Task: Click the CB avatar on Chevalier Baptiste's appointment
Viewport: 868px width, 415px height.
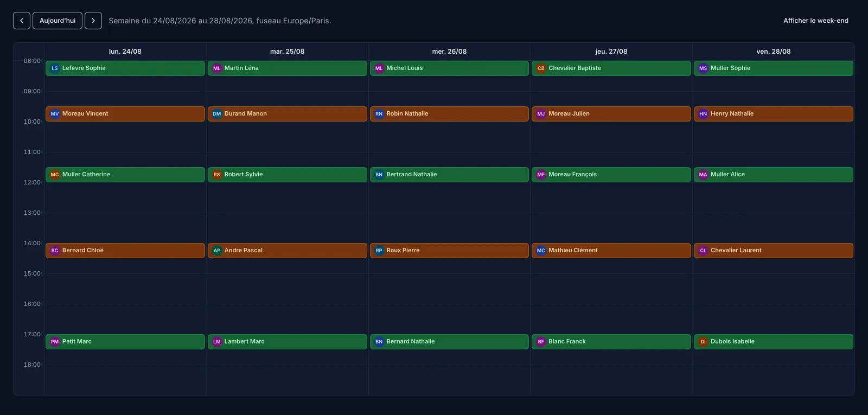Action: 541,68
